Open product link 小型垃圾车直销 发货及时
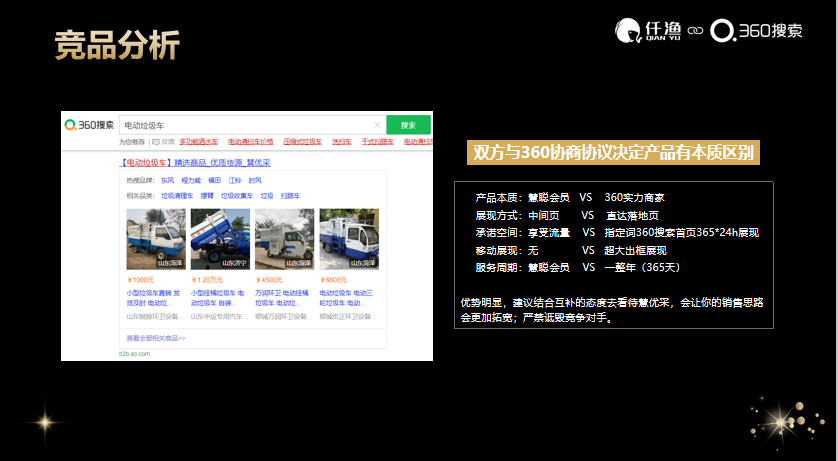Screen dimensions: 838x461 (x=153, y=298)
